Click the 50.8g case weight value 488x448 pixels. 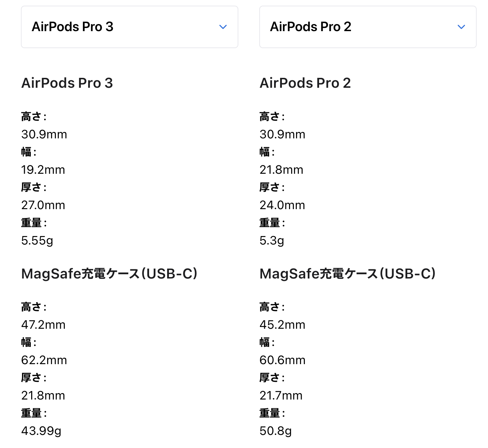(276, 431)
